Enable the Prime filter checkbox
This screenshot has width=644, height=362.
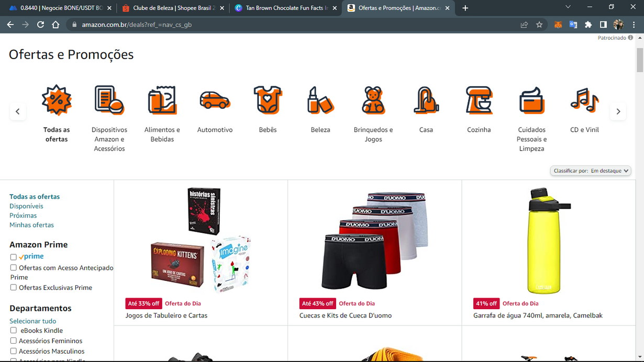[14, 257]
